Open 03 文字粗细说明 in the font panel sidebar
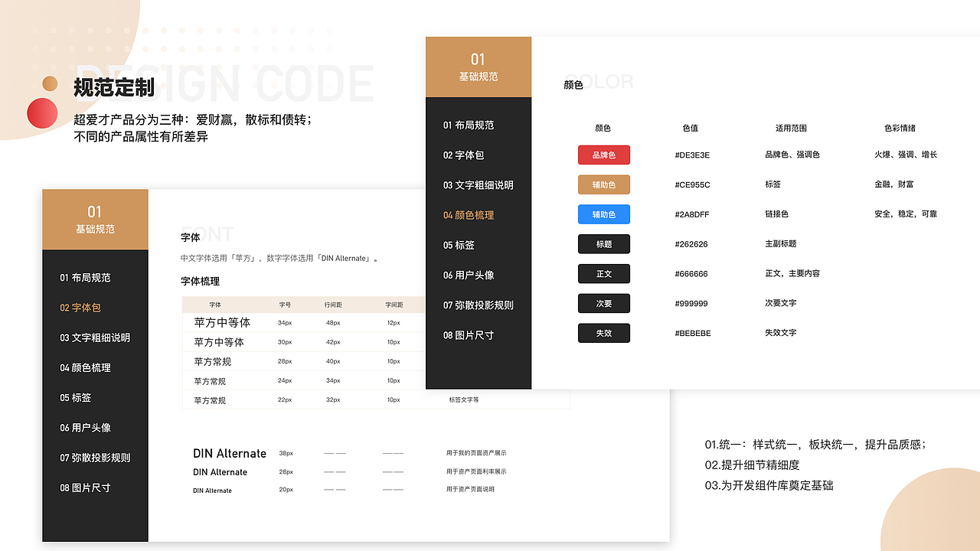The width and height of the screenshot is (980, 551). [95, 337]
